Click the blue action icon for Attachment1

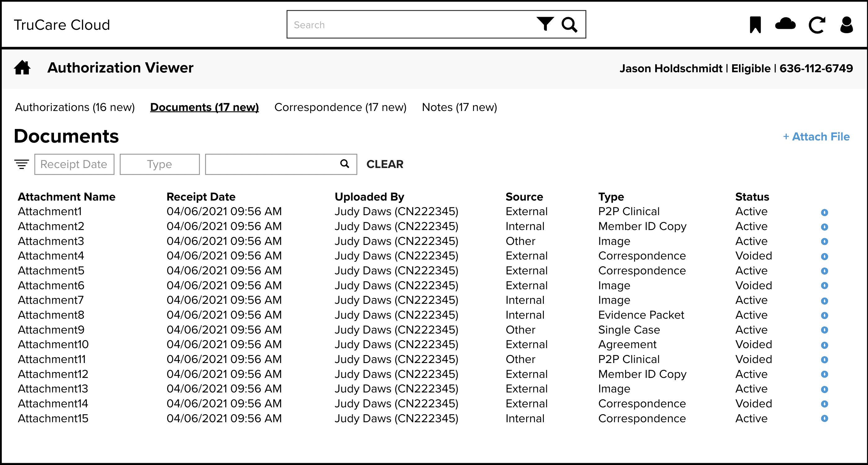824,212
